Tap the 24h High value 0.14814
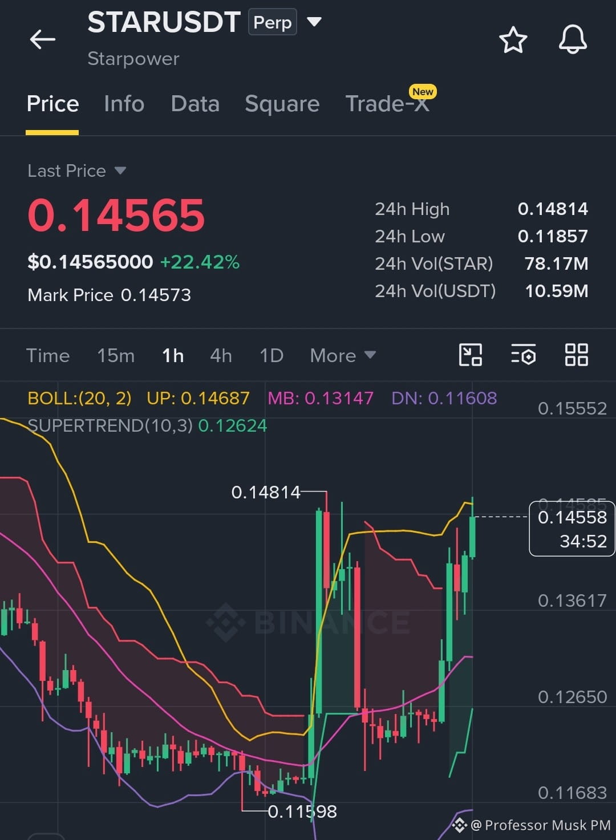616x840 pixels. tap(553, 209)
